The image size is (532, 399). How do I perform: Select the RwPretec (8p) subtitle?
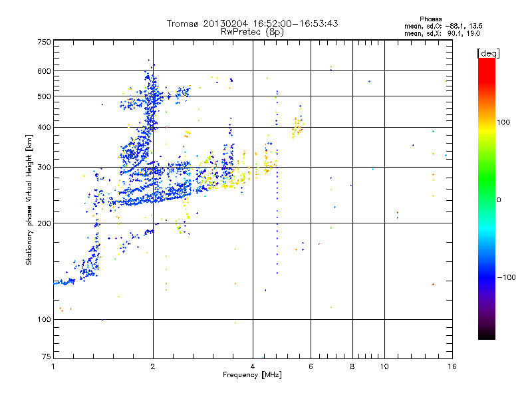[252, 31]
